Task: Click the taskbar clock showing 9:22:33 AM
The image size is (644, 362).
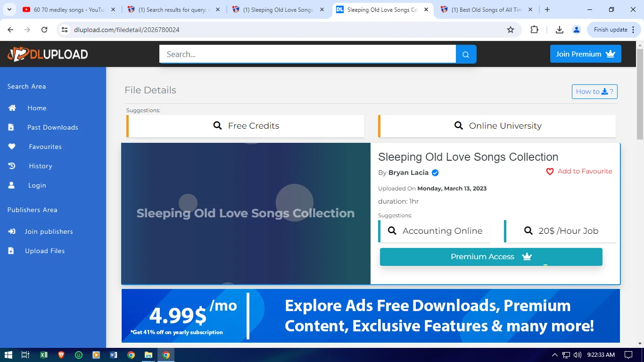Action: click(601, 355)
